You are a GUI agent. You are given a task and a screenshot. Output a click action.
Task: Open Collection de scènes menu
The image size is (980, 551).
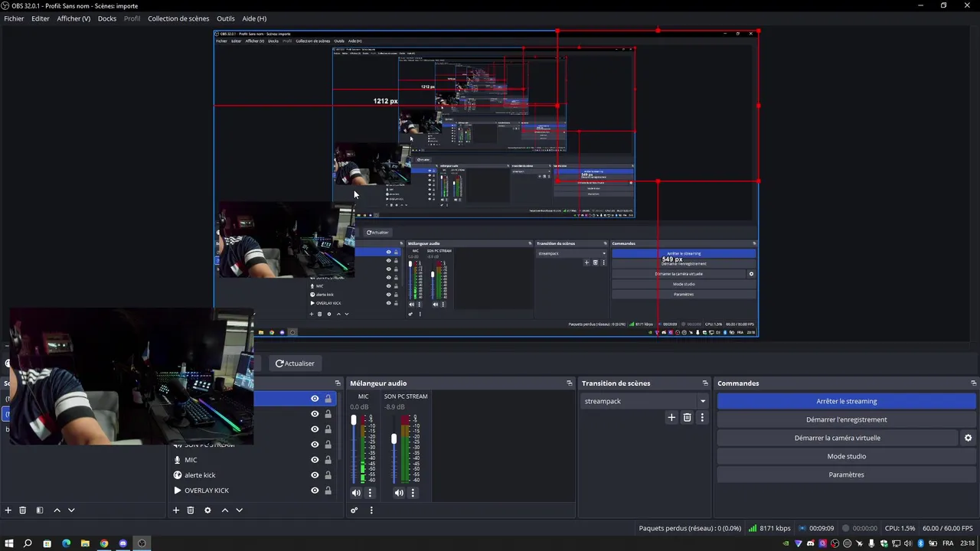coord(178,18)
